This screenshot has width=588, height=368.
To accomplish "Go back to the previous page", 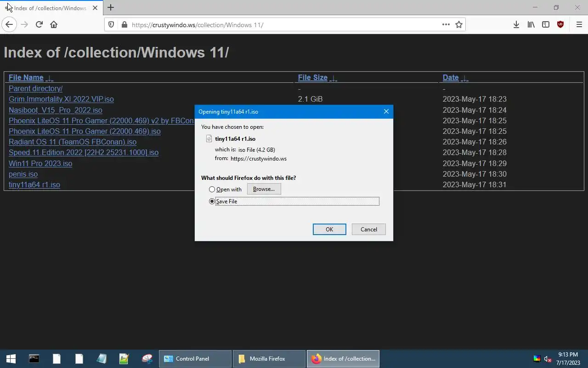I will [x=9, y=25].
